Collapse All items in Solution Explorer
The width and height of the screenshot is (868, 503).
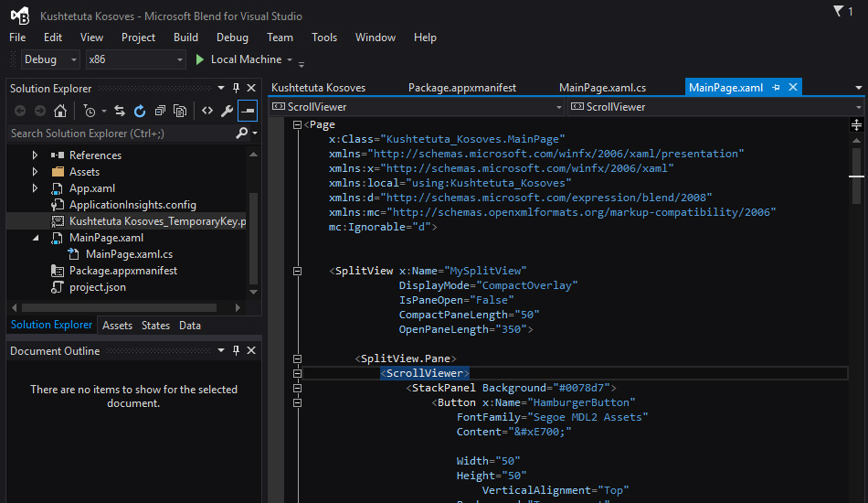(160, 111)
